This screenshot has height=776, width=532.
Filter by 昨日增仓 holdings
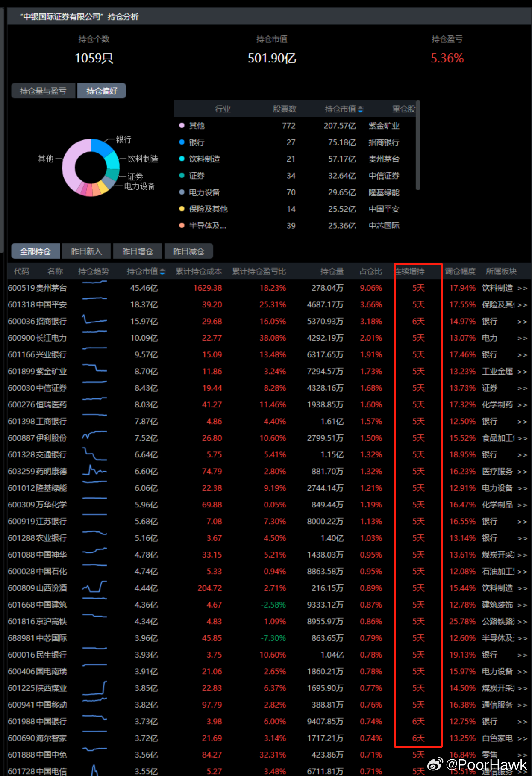click(138, 251)
